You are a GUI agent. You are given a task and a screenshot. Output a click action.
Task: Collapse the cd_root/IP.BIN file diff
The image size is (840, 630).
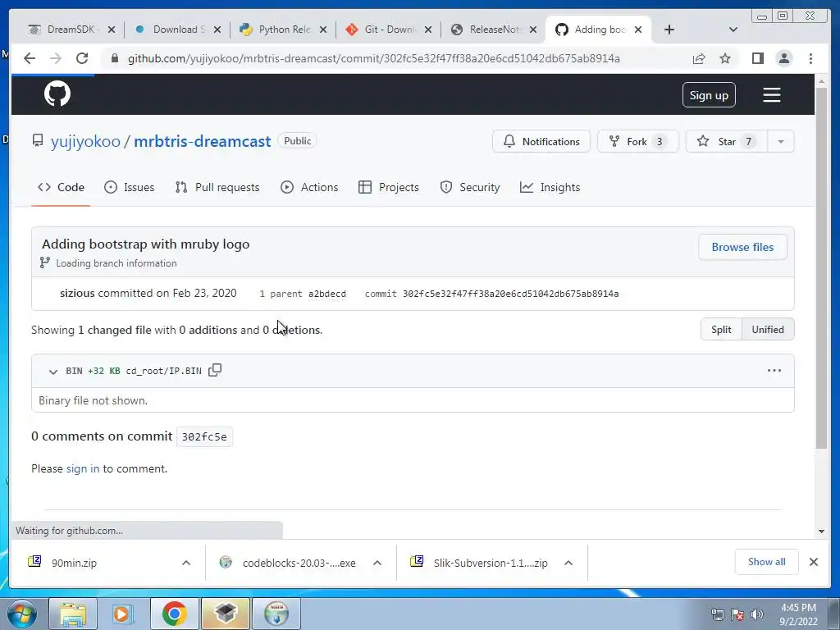[52, 372]
